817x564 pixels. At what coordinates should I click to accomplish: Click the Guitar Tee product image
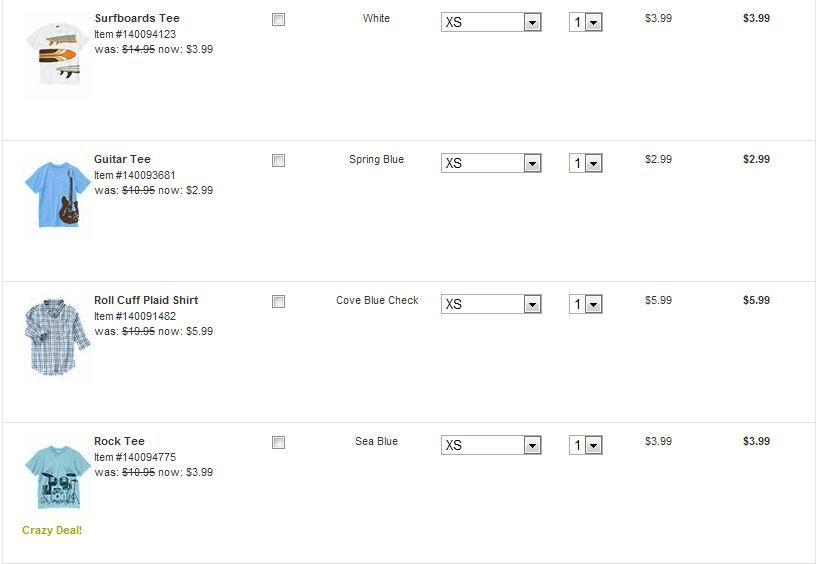[56, 195]
